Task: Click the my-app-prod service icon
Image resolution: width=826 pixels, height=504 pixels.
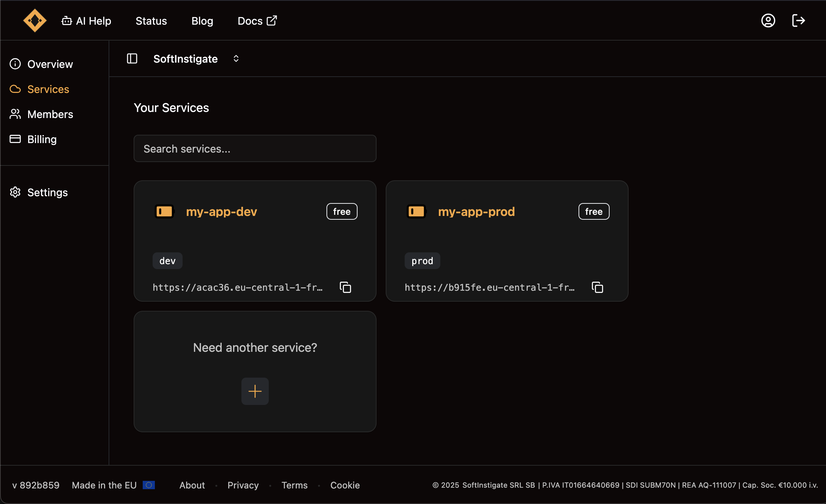Action: click(416, 211)
